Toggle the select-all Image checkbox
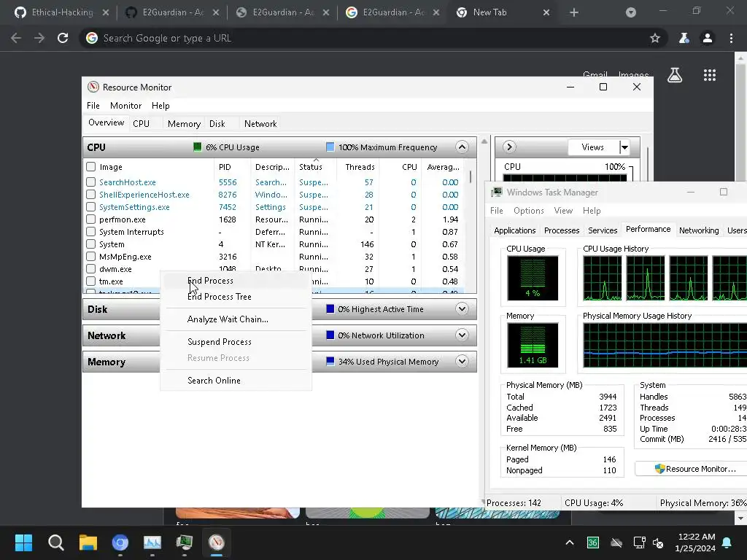 (x=90, y=167)
